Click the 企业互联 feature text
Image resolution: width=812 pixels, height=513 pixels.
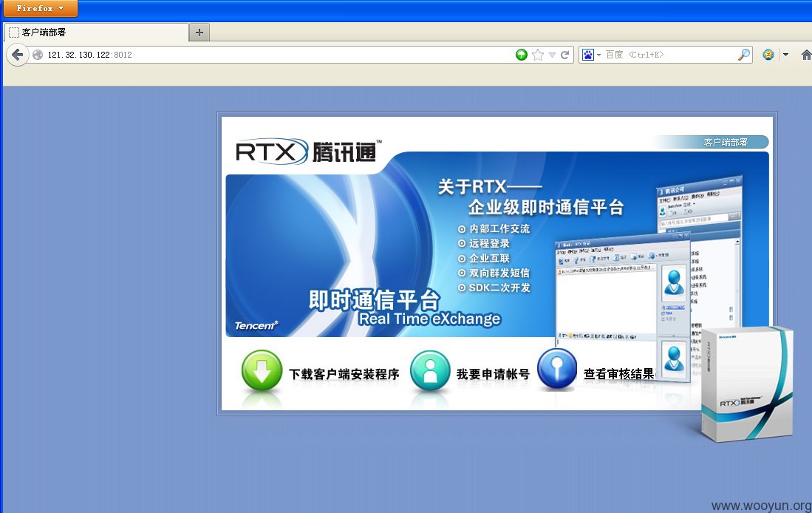[x=489, y=259]
